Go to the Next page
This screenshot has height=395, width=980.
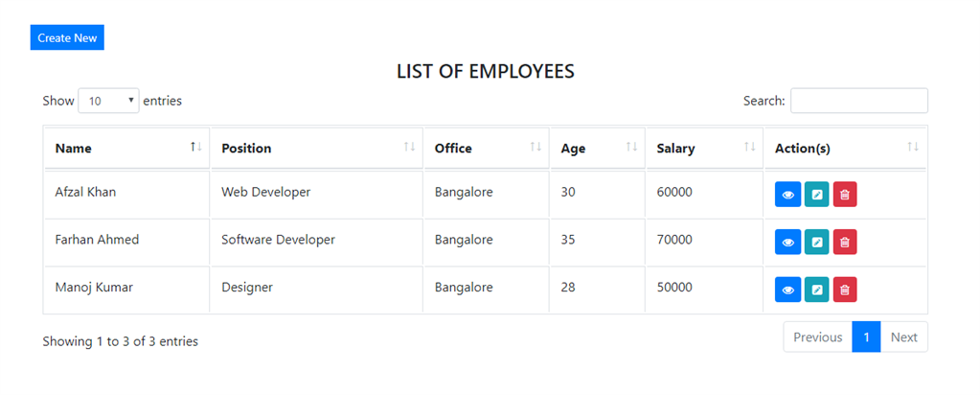tap(903, 337)
